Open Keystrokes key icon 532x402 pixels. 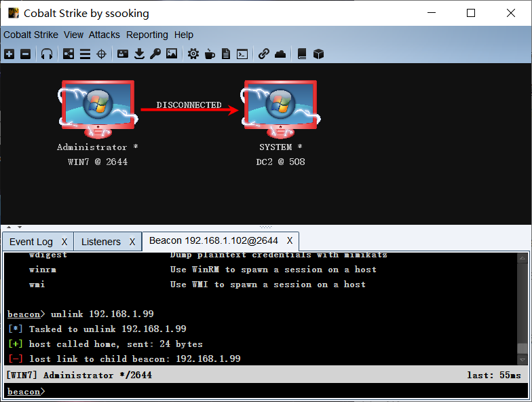[x=155, y=54]
